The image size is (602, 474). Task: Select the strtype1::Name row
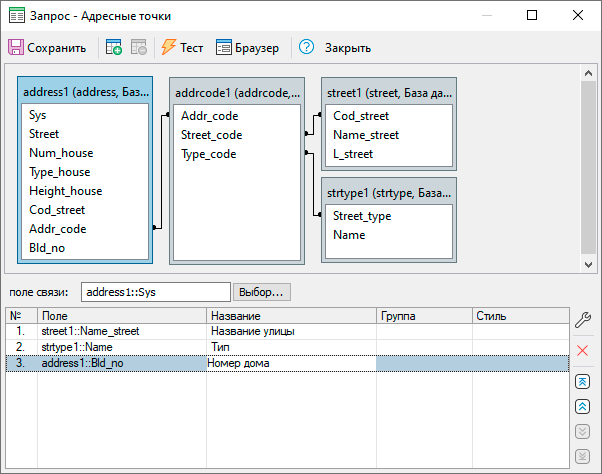pos(84,347)
